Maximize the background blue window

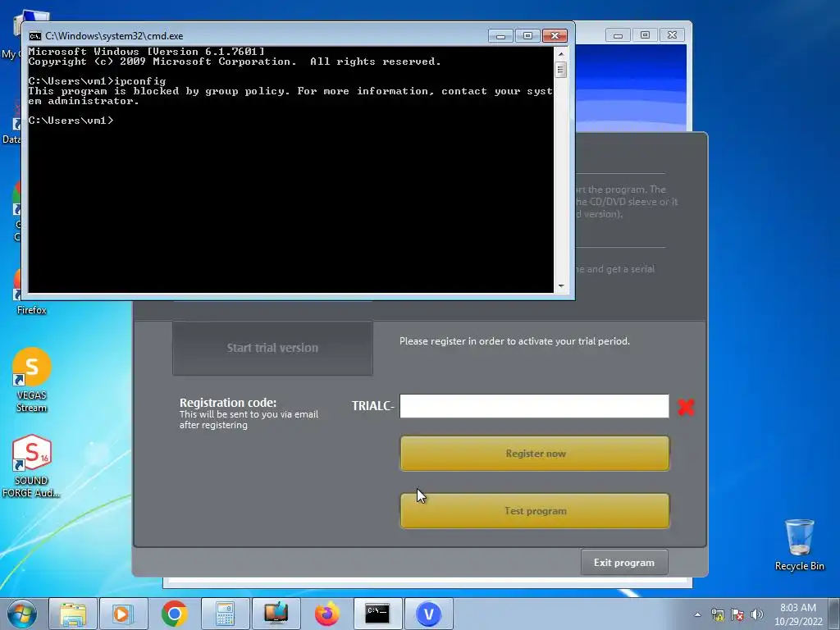tap(645, 35)
